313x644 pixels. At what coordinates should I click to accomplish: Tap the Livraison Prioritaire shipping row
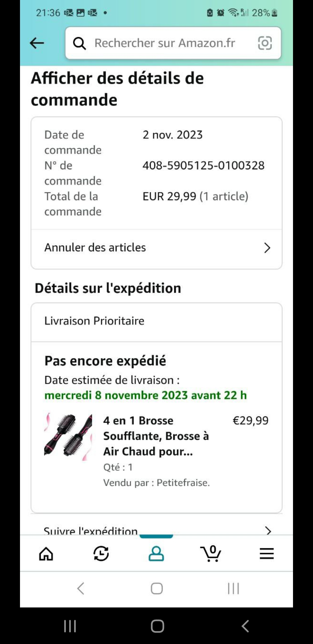pyautogui.click(x=94, y=321)
